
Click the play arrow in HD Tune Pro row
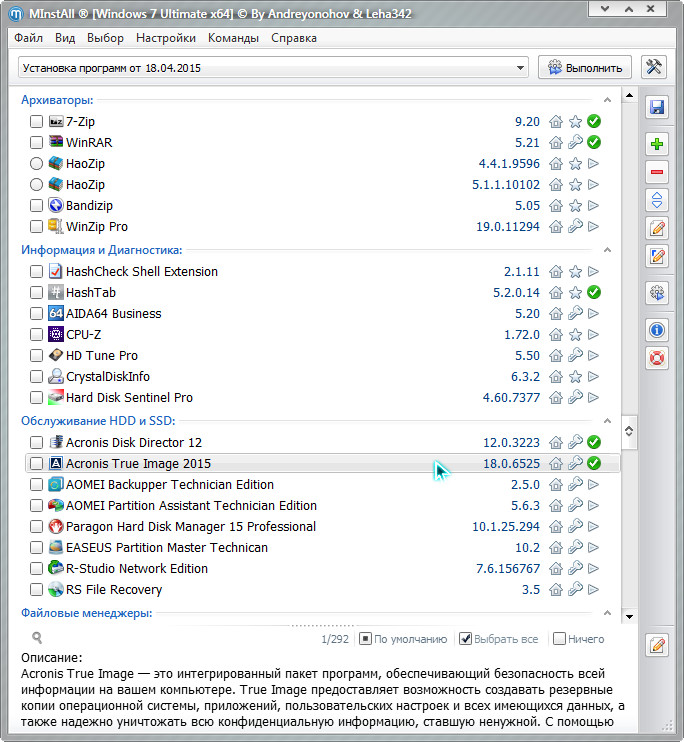[x=593, y=355]
